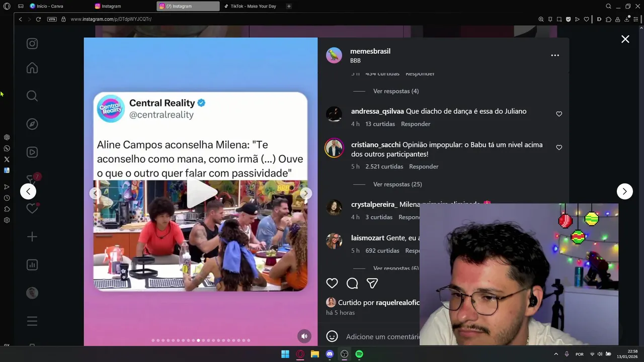644x362 pixels.
Task: Like the post with heart icon
Action: click(332, 283)
